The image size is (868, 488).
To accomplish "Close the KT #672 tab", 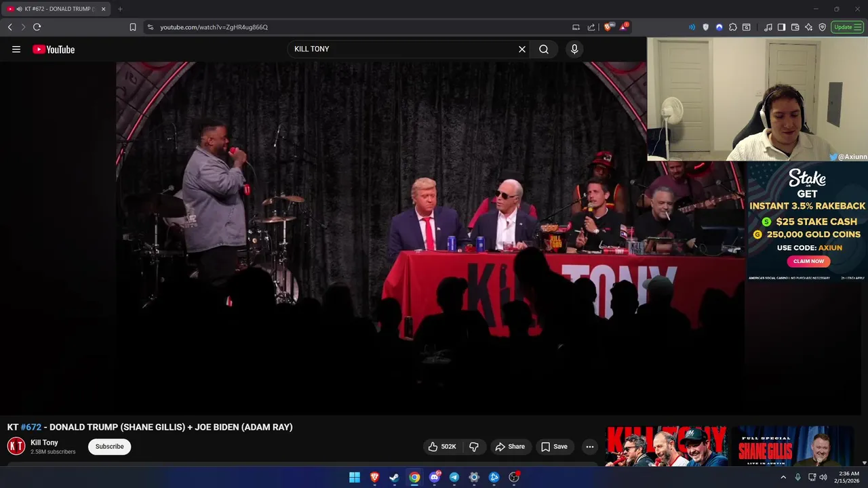I will click(x=103, y=9).
